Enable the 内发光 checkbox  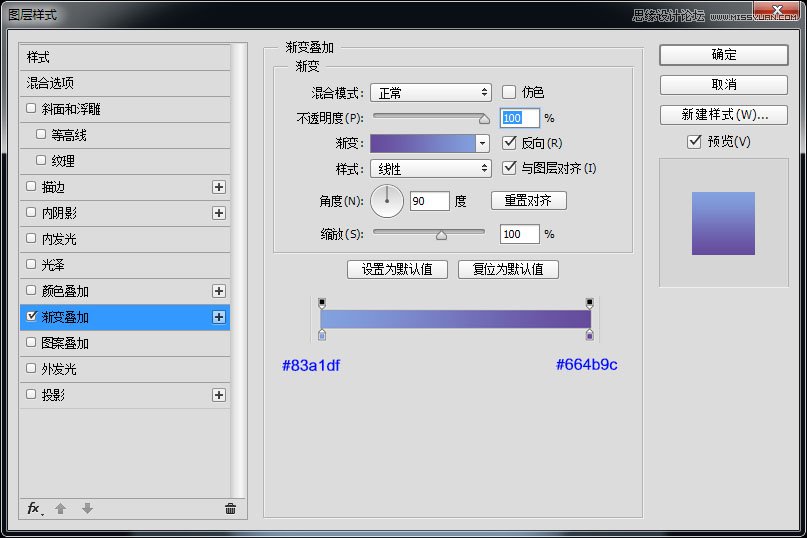[x=31, y=238]
